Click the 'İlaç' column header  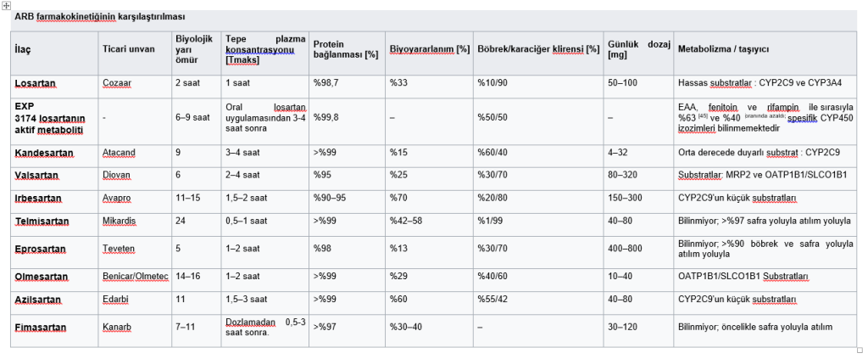(23, 49)
